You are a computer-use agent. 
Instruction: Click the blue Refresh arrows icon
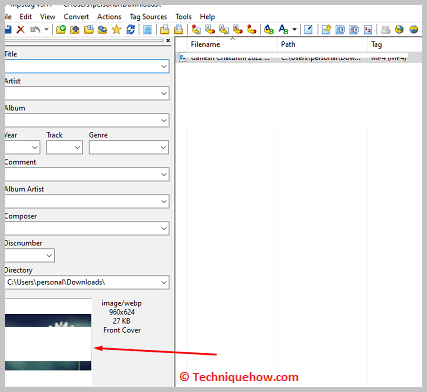click(x=130, y=30)
